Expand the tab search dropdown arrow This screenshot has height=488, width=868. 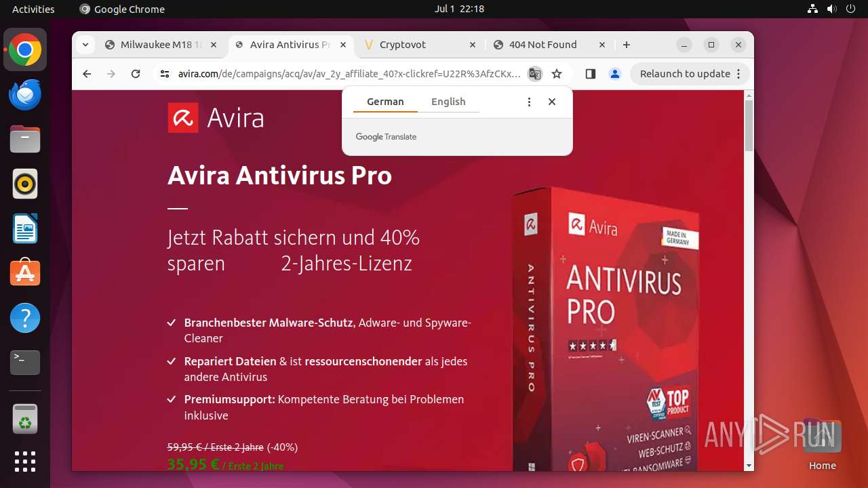[85, 45]
